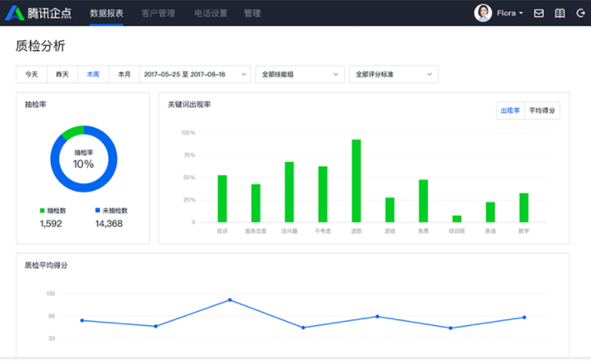Click the tallest 退款 bar

pyautogui.click(x=357, y=181)
